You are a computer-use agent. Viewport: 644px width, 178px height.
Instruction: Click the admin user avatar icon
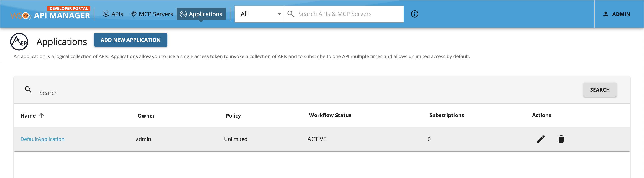pos(605,14)
